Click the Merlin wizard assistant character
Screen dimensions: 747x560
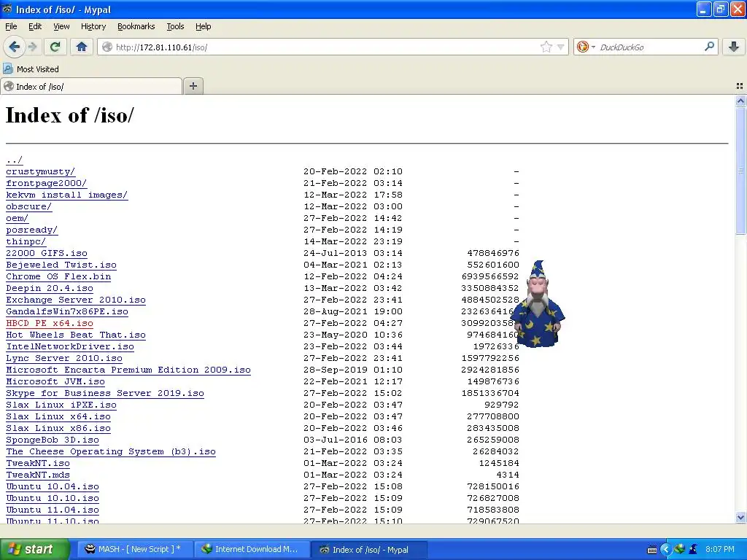coord(538,304)
